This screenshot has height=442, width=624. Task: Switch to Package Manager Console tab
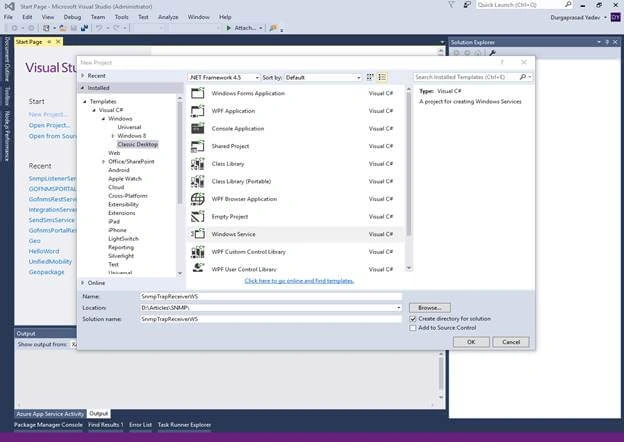[x=49, y=425]
